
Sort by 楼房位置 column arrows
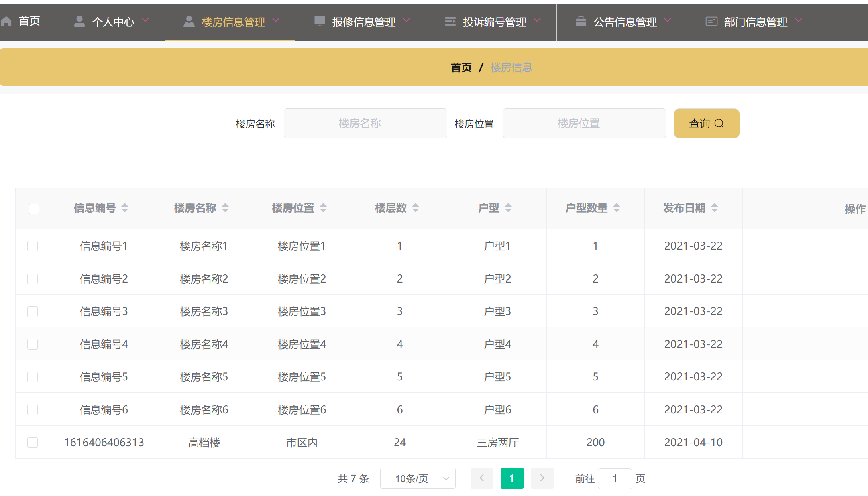[323, 208]
